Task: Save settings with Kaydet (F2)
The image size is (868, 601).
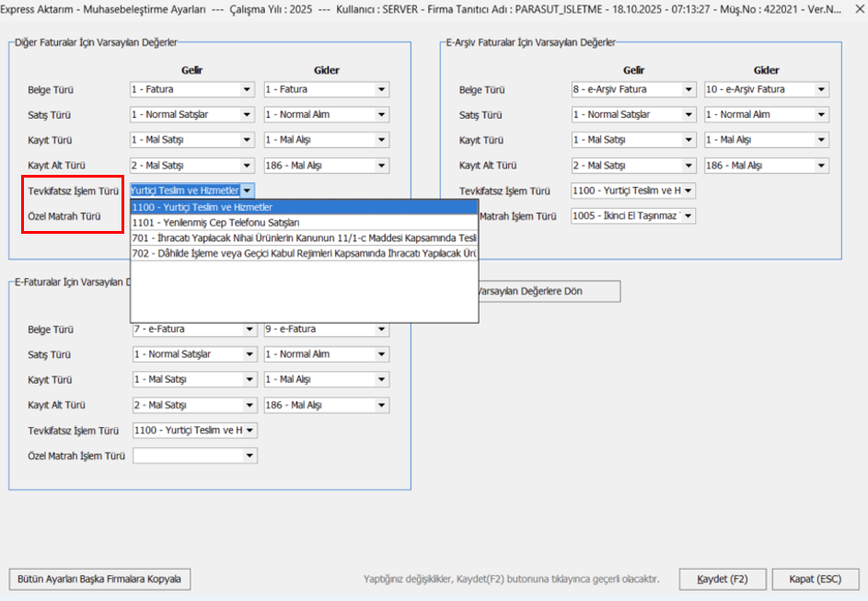Action: 723,580
